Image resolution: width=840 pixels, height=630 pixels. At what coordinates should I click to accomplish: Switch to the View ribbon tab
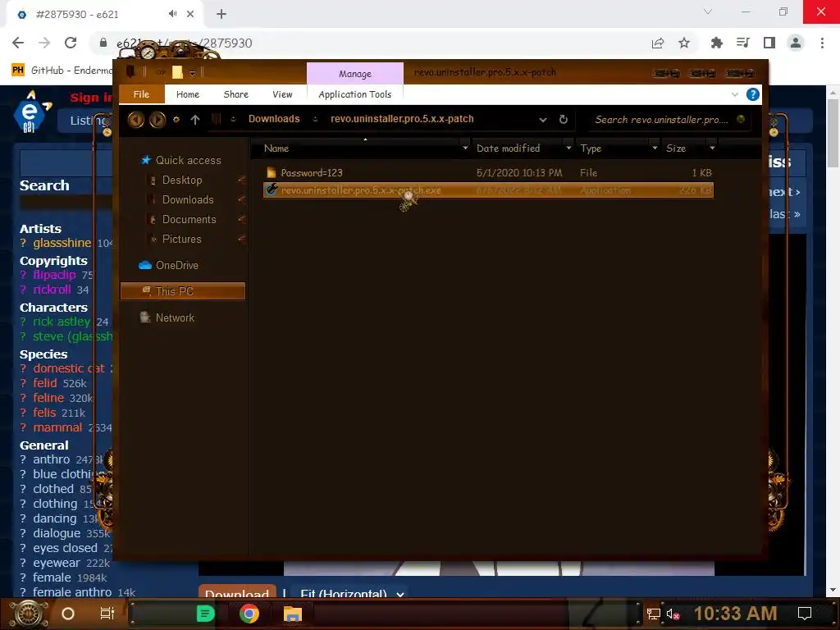pos(282,94)
